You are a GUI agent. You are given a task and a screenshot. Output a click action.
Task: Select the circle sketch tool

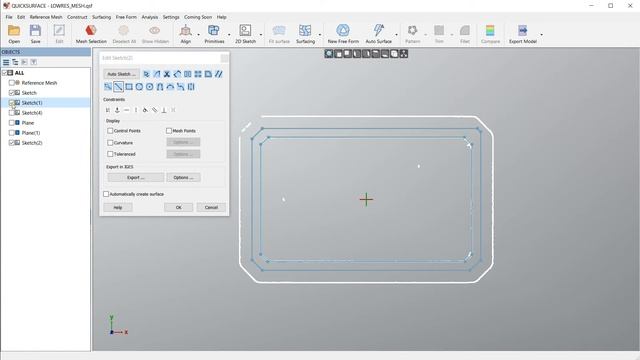[139, 87]
